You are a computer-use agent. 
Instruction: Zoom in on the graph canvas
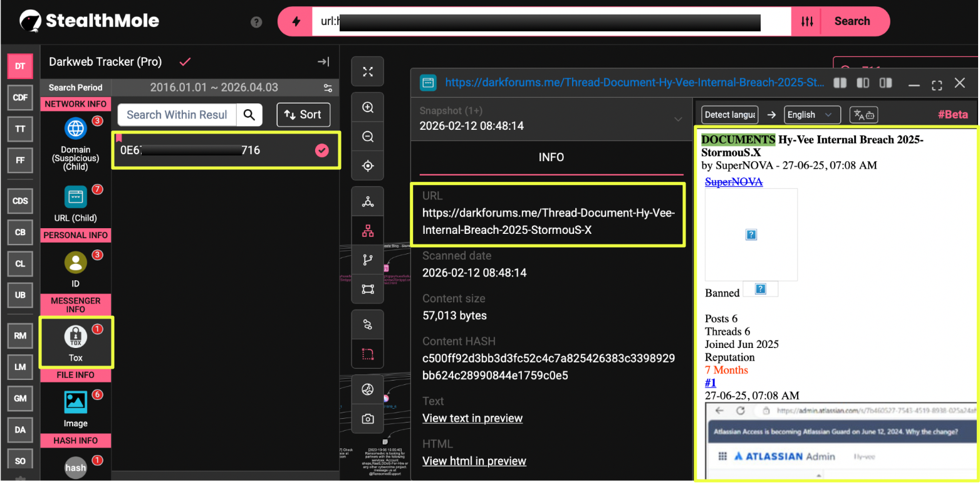click(x=368, y=107)
